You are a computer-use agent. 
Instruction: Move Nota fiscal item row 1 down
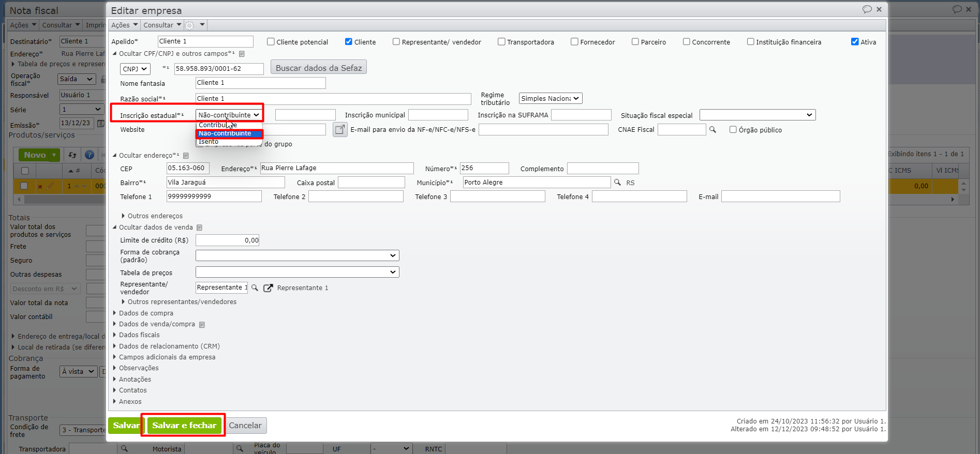[x=84, y=186]
